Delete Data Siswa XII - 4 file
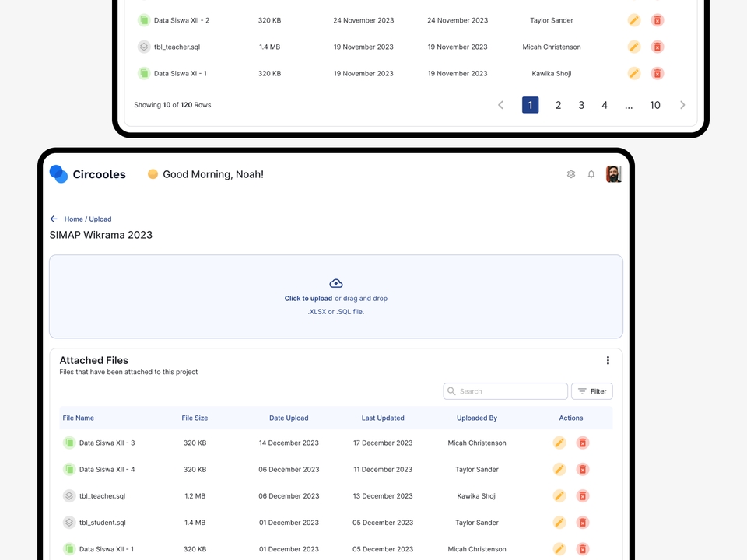The image size is (747, 560). click(583, 470)
